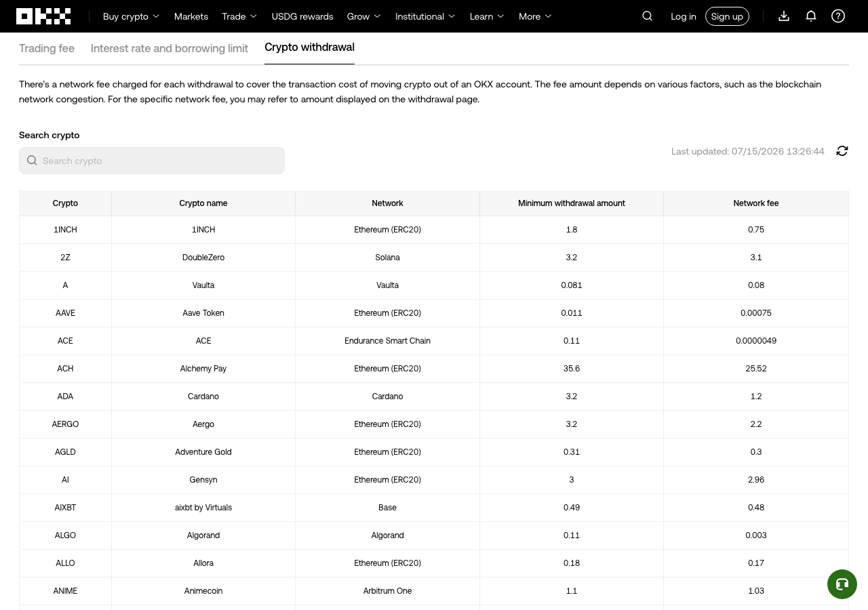Viewport: 868px width, 610px height.
Task: Click the download app icon
Action: [784, 16]
